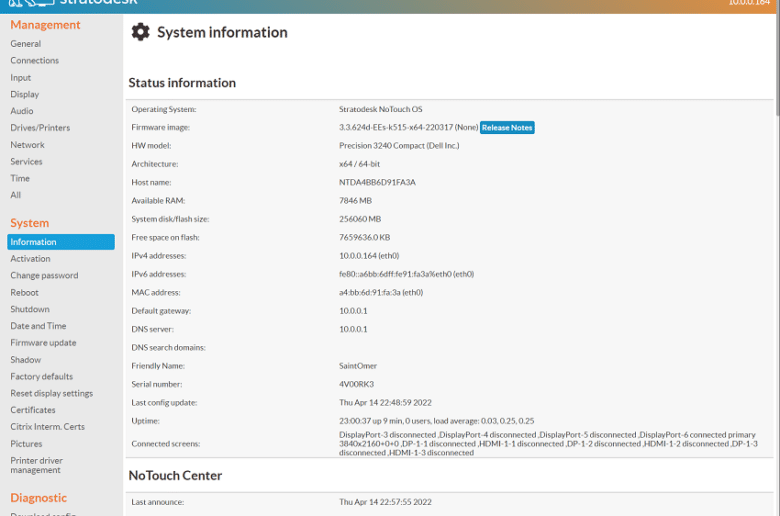Viewport: 780px width, 516px height.
Task: Open the Release Notes button
Action: click(x=507, y=127)
